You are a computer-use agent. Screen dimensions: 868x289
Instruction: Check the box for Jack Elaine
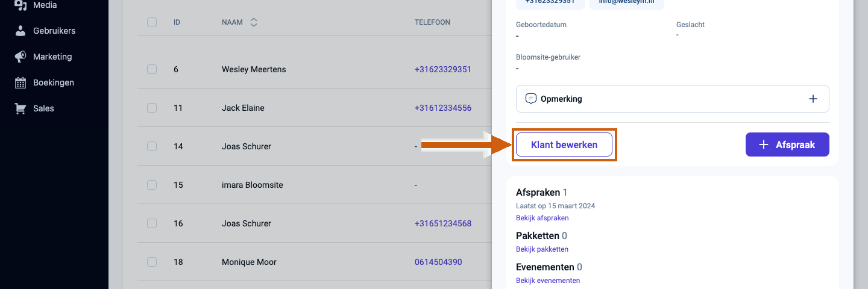152,108
